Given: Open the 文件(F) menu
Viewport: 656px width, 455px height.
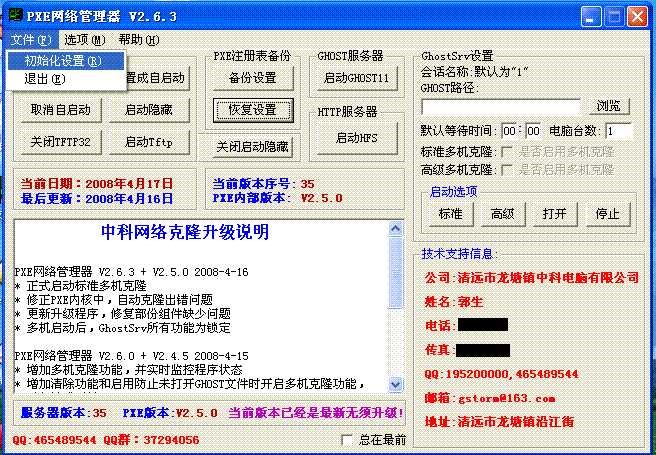Looking at the screenshot, I should [31, 40].
